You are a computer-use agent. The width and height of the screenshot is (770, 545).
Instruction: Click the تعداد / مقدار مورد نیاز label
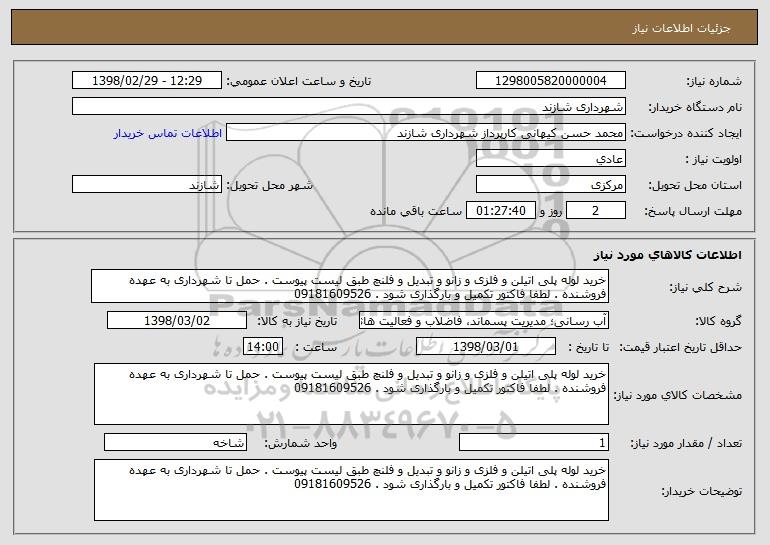(x=686, y=443)
